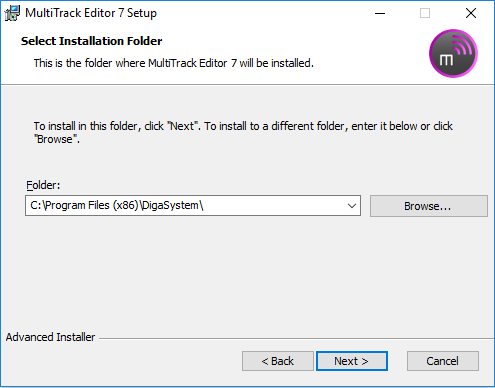Cancel the installation

click(x=443, y=361)
